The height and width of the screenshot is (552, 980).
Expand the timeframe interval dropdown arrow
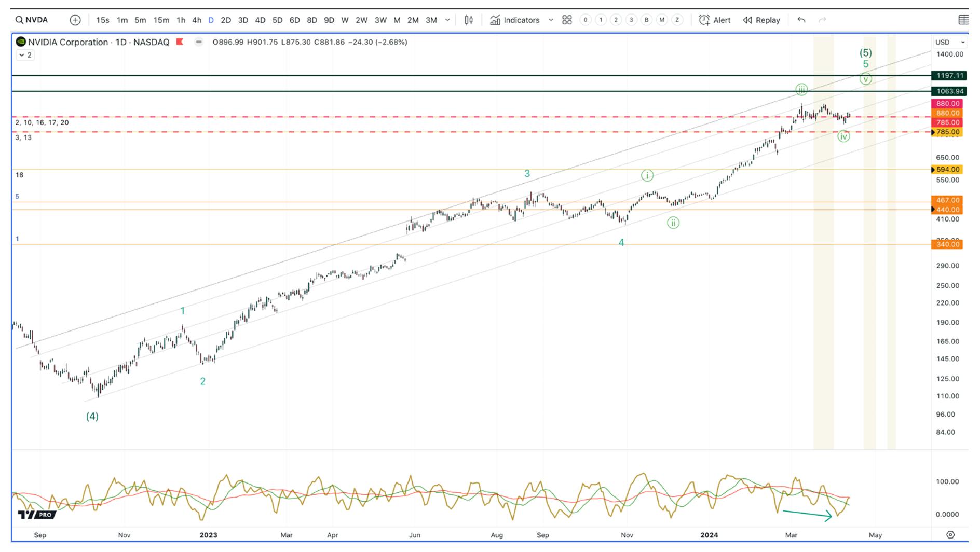(447, 20)
